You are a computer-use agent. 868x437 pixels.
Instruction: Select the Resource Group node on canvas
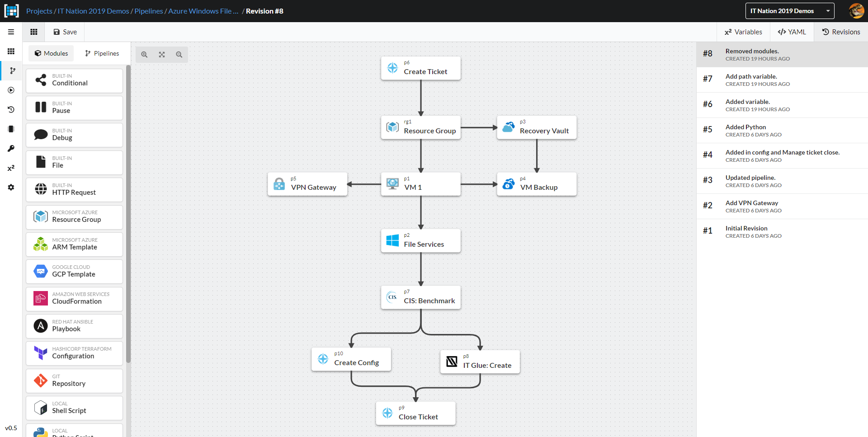click(x=421, y=127)
